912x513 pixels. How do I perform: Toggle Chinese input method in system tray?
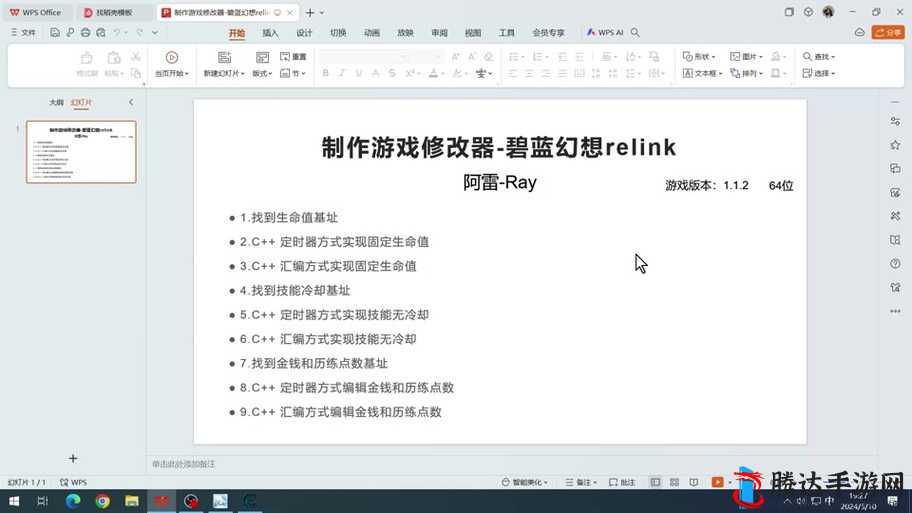click(x=829, y=501)
